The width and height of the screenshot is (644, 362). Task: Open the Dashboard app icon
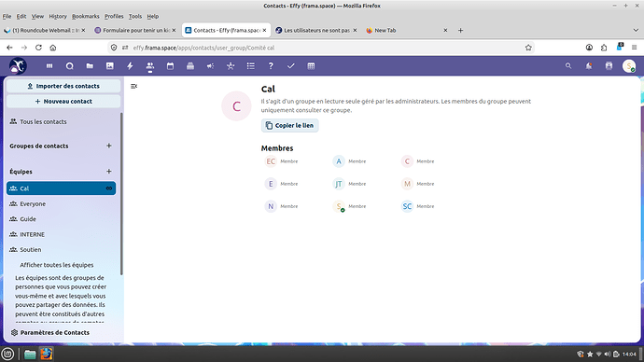[x=49, y=65]
